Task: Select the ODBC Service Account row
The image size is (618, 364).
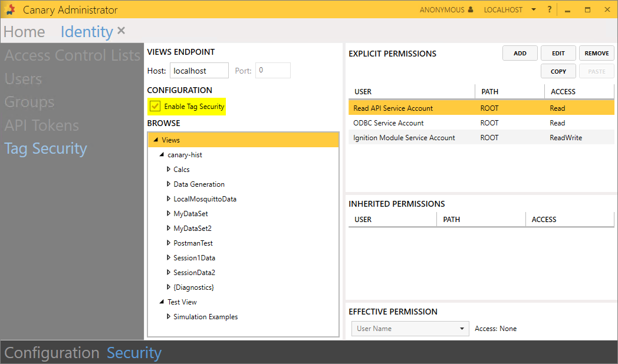Action: [388, 123]
